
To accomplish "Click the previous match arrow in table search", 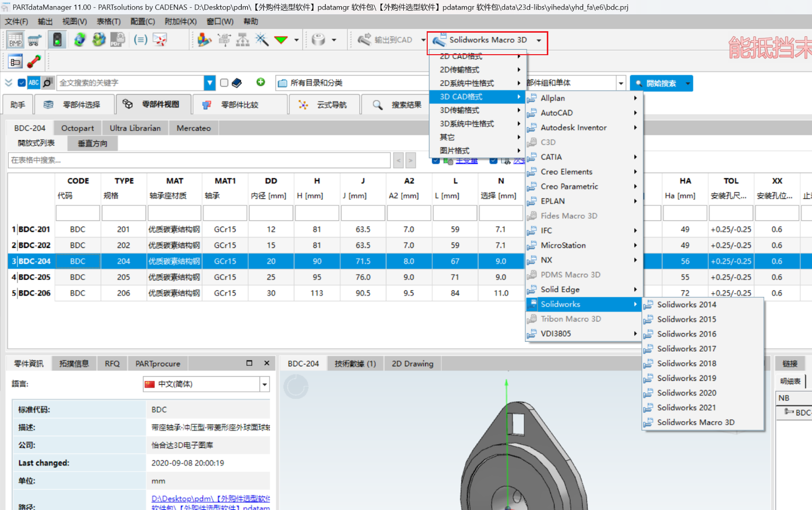I will click(x=399, y=160).
